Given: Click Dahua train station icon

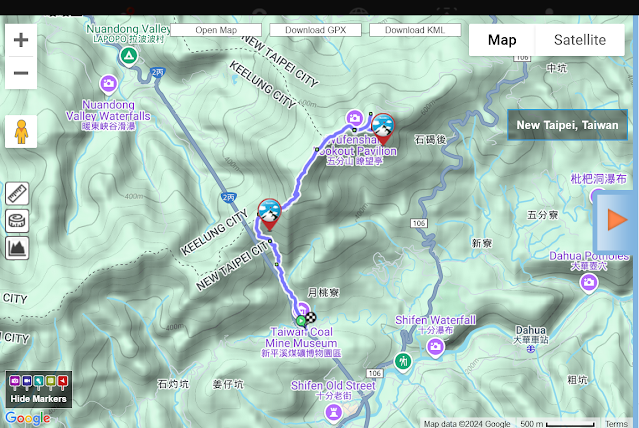Looking at the screenshot, I should click(x=530, y=349).
